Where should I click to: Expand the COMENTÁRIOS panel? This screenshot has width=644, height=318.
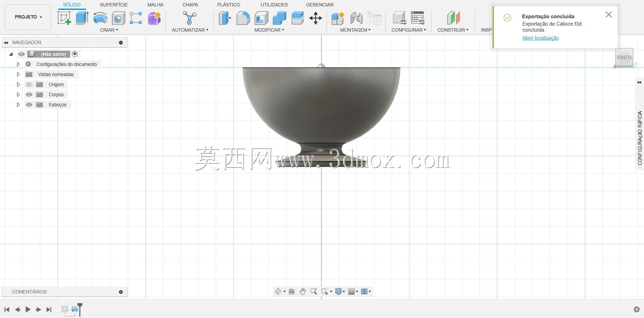121,292
